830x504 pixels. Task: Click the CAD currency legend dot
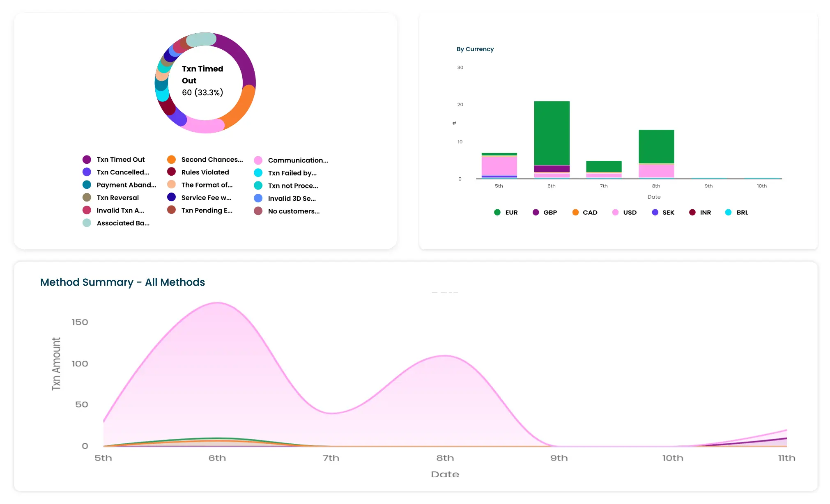pos(575,212)
